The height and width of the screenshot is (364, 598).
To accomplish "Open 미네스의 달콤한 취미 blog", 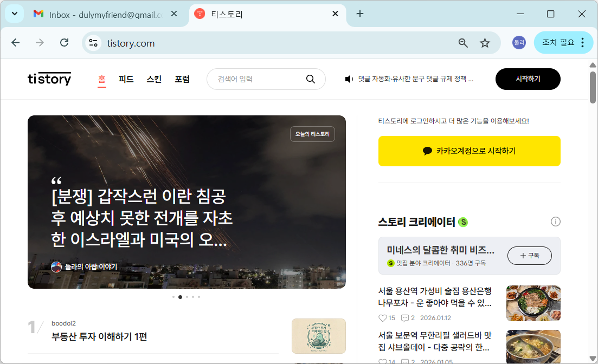I will [440, 250].
